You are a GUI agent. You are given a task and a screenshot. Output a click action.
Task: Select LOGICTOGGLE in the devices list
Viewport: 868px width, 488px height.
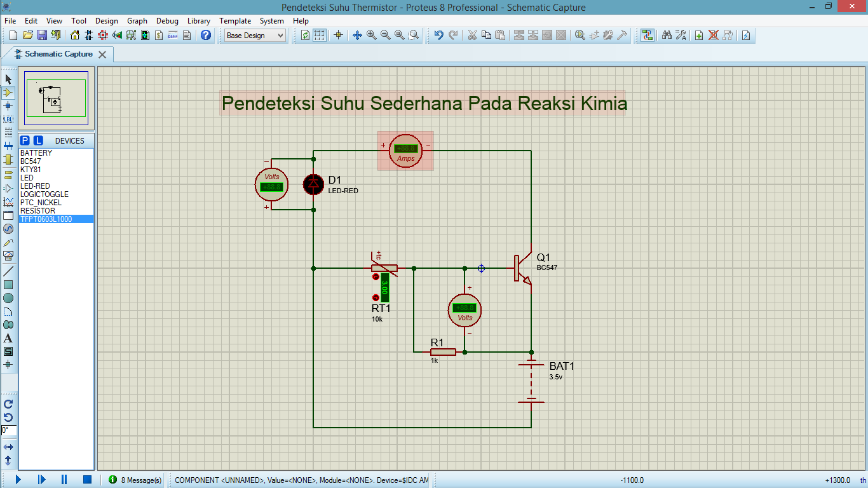click(x=57, y=194)
